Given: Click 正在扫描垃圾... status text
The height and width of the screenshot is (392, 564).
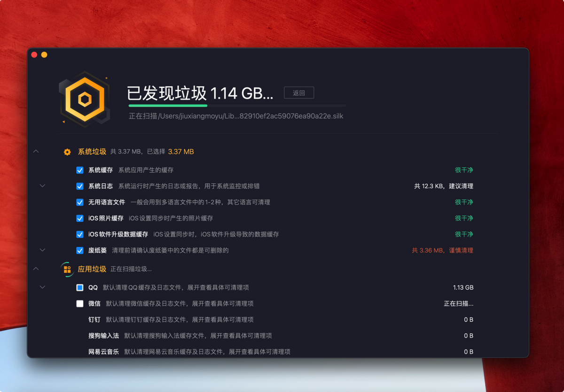Looking at the screenshot, I should click(x=131, y=269).
